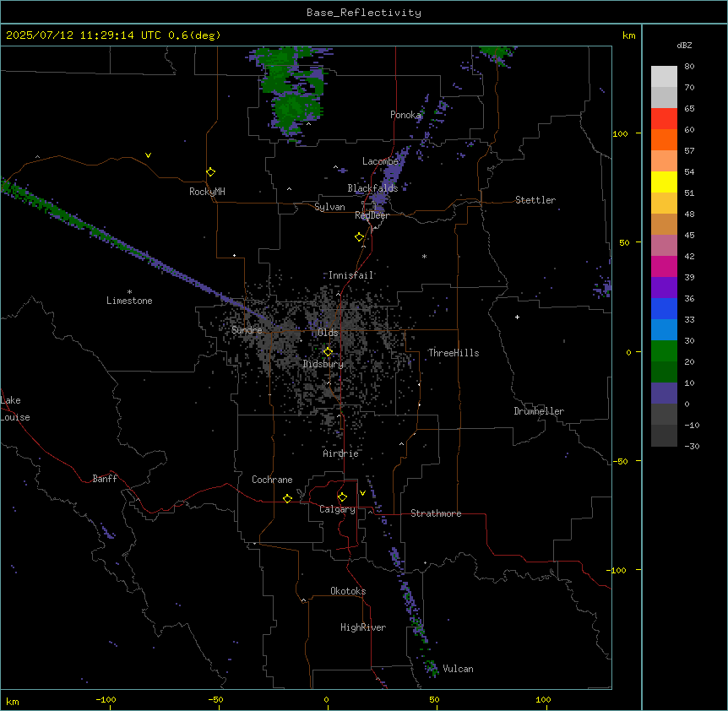This screenshot has width=728, height=711.
Task: Select the Banff label on the map
Action: [x=105, y=479]
